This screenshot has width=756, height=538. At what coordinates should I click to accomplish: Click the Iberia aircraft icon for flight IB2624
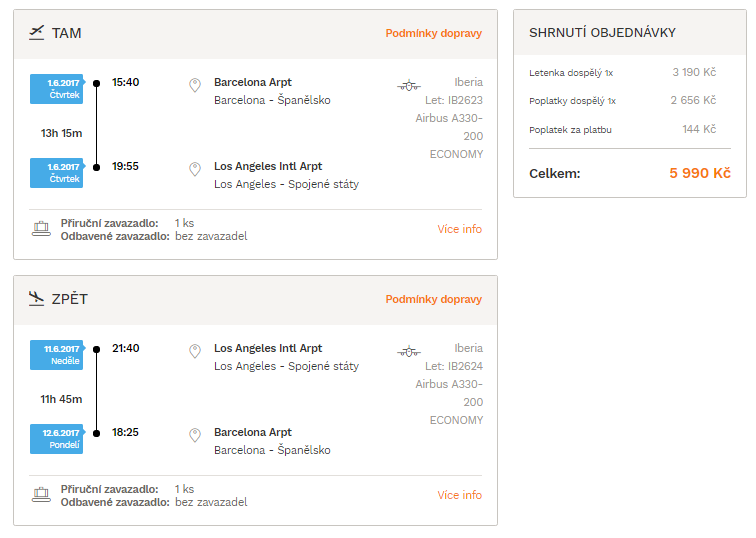409,351
